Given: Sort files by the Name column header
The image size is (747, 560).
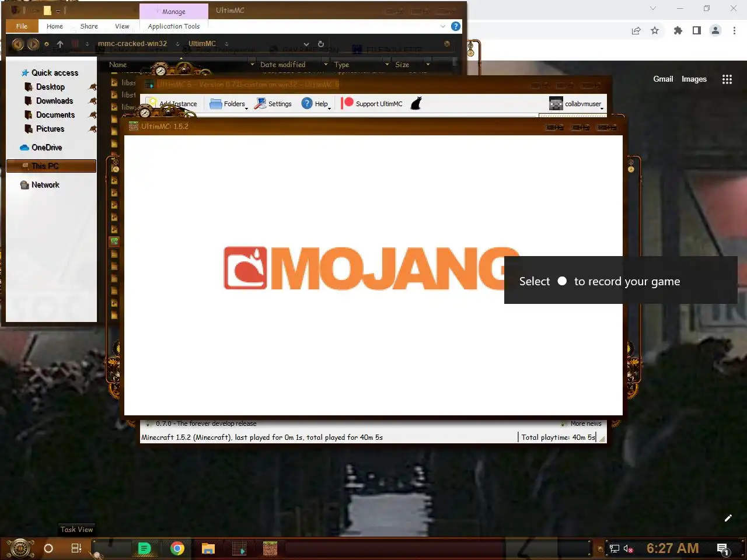Looking at the screenshot, I should tap(118, 65).
